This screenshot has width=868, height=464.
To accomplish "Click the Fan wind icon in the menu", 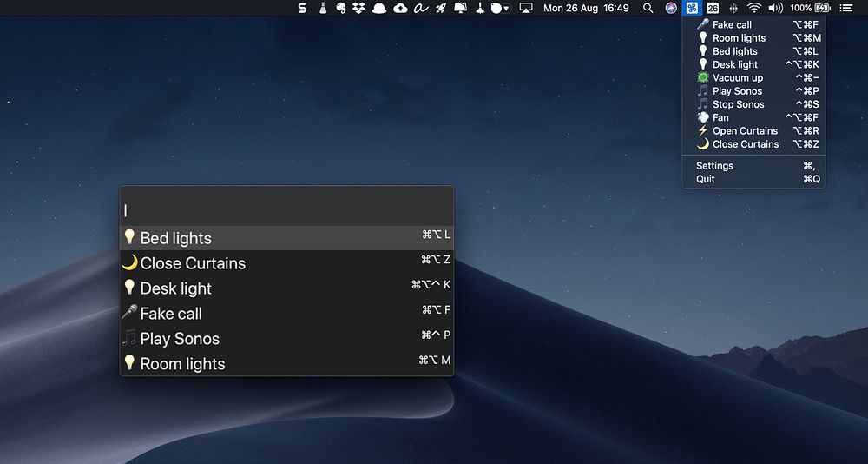I will [x=703, y=117].
